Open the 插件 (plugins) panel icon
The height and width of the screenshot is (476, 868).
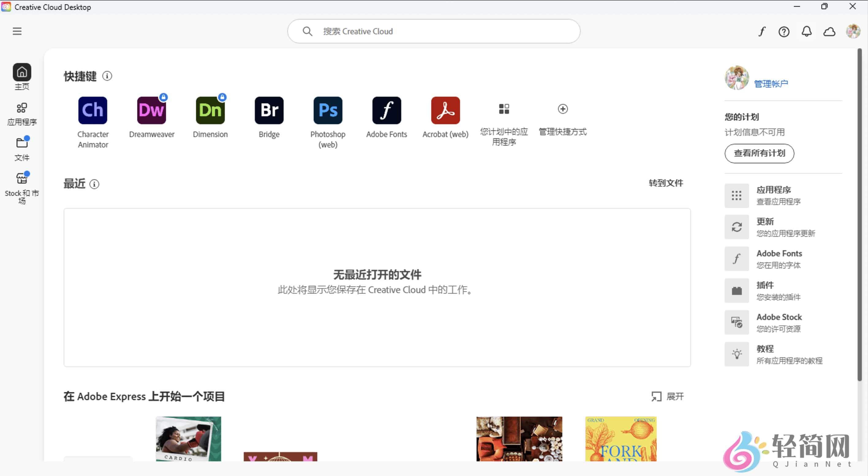coord(737,291)
